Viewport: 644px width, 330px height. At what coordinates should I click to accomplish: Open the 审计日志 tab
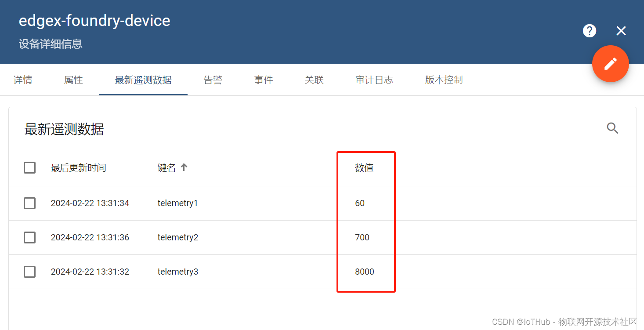pyautogui.click(x=374, y=80)
